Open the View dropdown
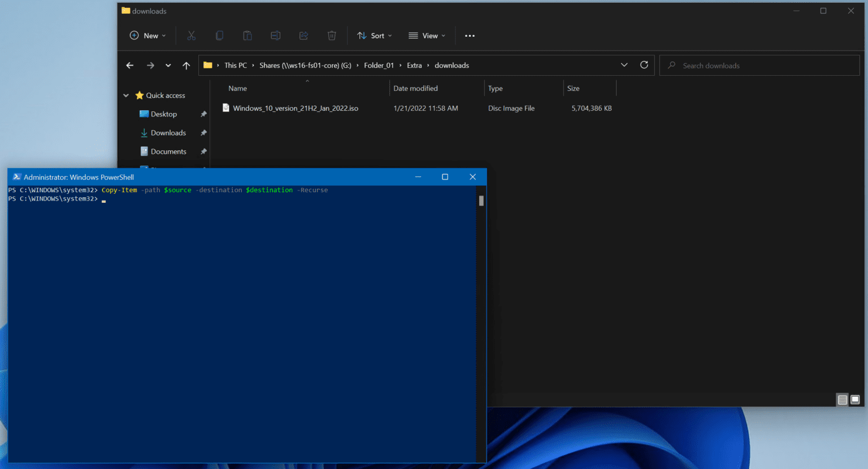868x469 pixels. coord(427,35)
